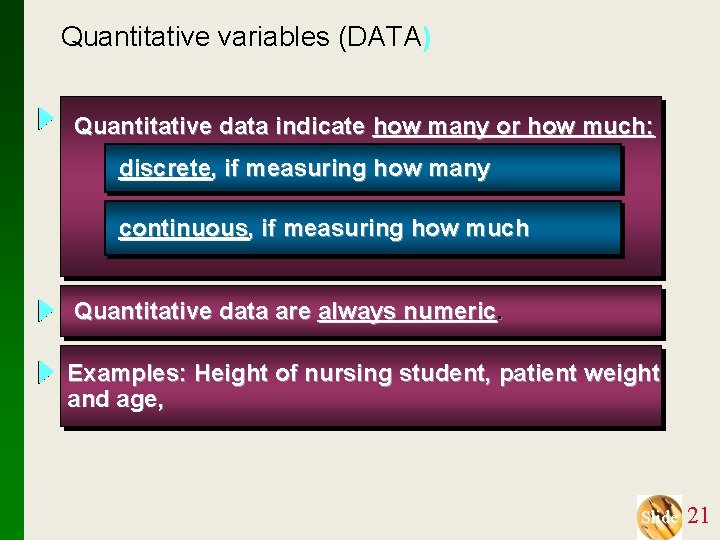Select the text "if measuring how much"
This screenshot has width=720, height=540.
coord(395,229)
